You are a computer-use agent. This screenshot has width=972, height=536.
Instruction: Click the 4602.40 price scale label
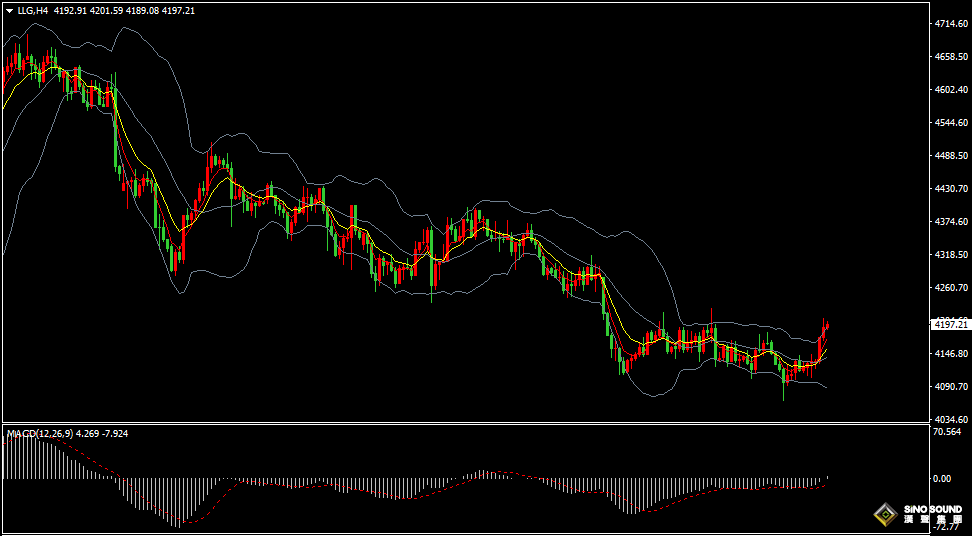(951, 90)
